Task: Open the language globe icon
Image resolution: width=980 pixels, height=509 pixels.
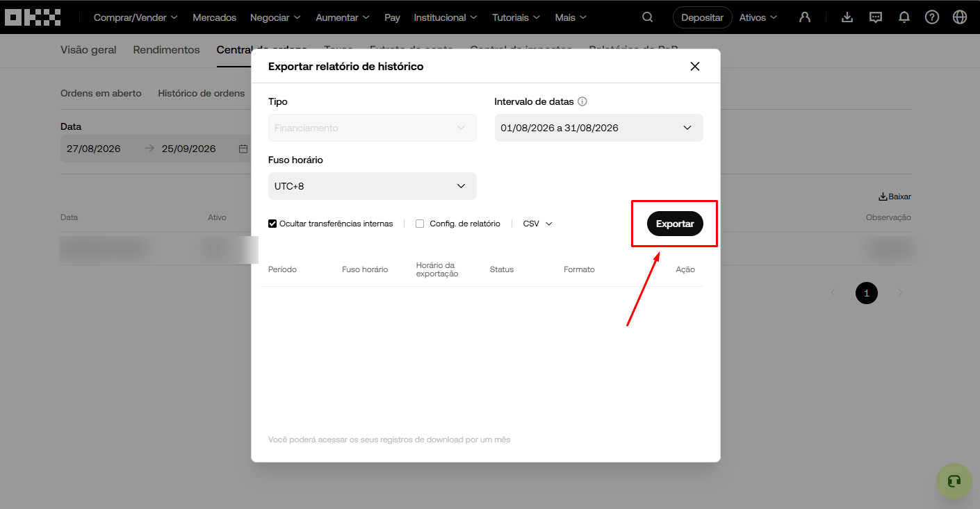Action: pos(960,17)
